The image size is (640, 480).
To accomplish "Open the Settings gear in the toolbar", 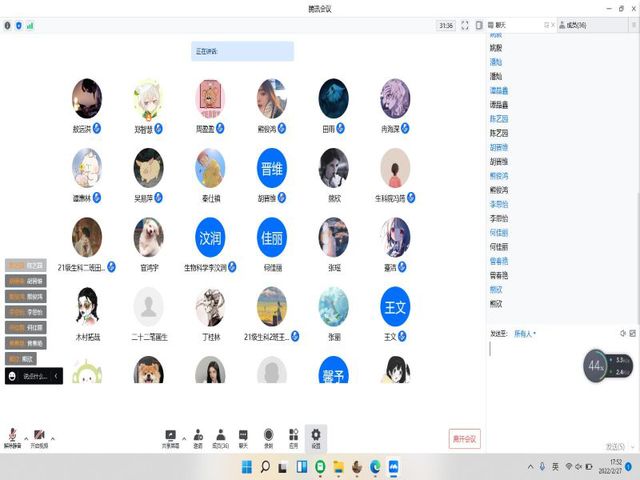I will pyautogui.click(x=316, y=437).
